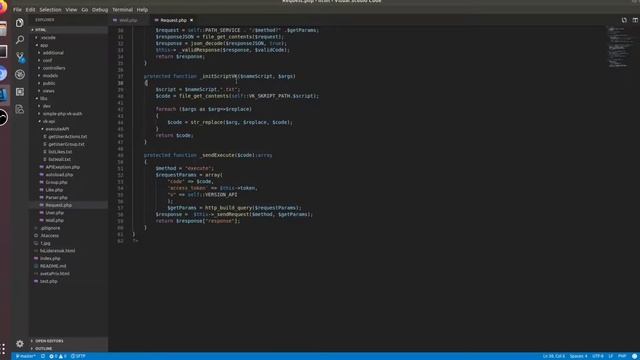Change indentation via Spaces: 4
The height and width of the screenshot is (360, 640).
(578, 356)
